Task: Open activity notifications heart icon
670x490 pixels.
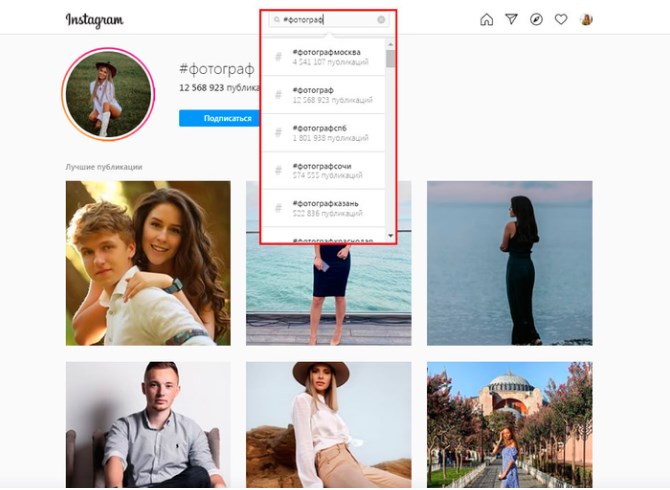Action: click(x=562, y=19)
